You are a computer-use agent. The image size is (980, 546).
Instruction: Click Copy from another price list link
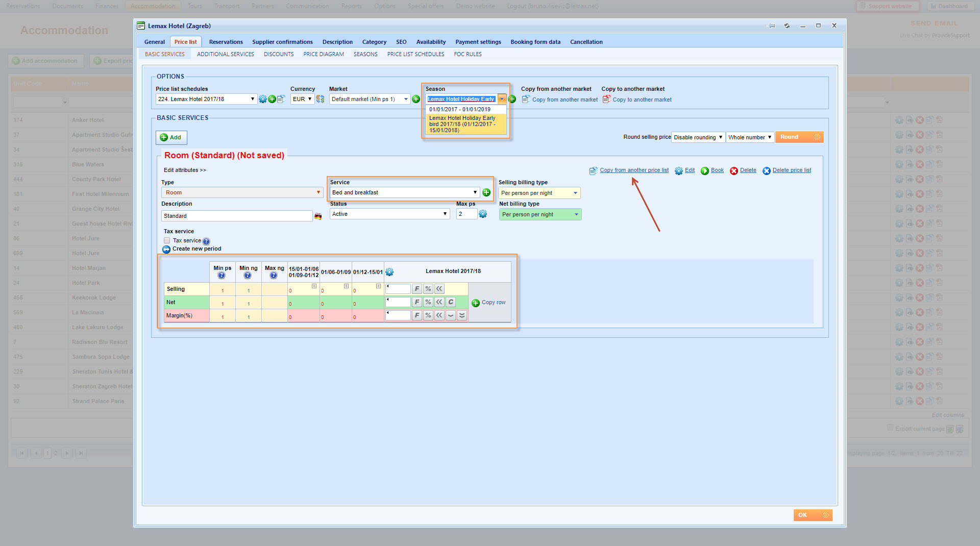(x=634, y=170)
